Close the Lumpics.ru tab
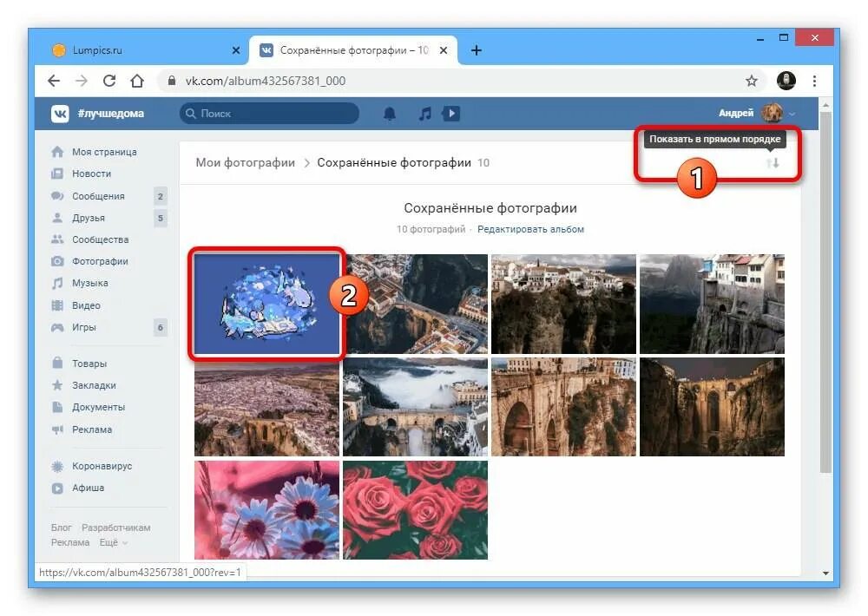 [x=236, y=50]
